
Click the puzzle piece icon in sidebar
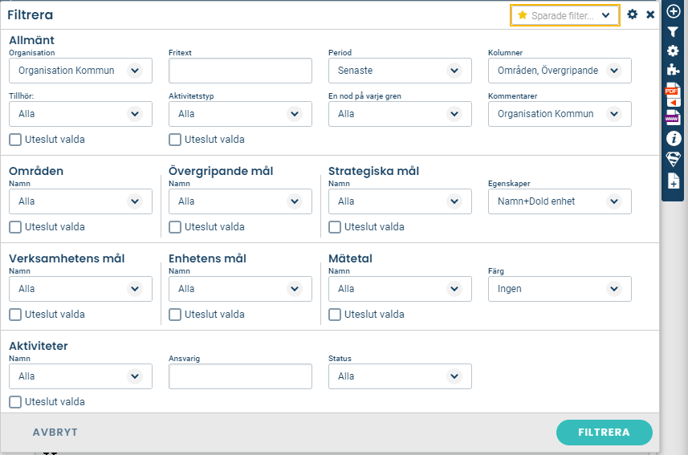(674, 72)
